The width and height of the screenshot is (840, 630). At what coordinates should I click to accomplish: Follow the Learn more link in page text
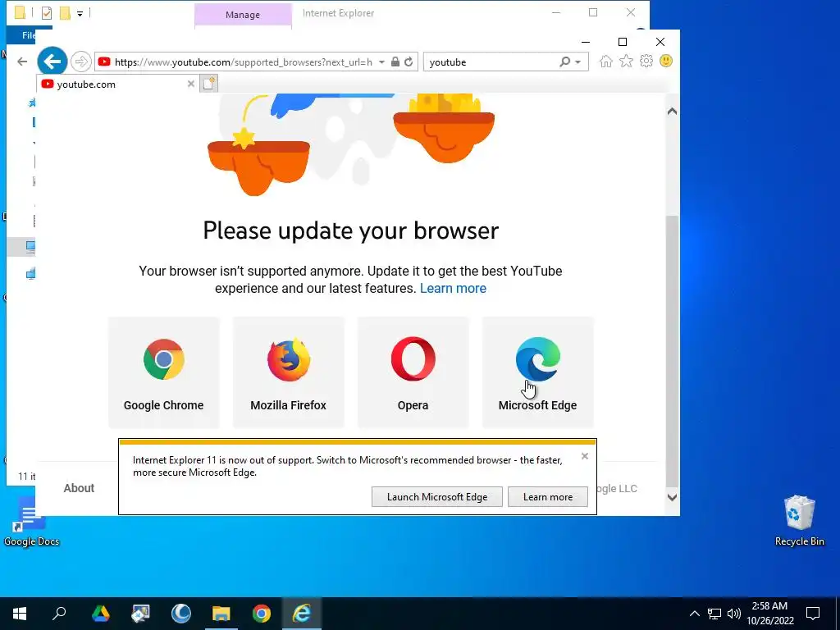[x=453, y=288]
